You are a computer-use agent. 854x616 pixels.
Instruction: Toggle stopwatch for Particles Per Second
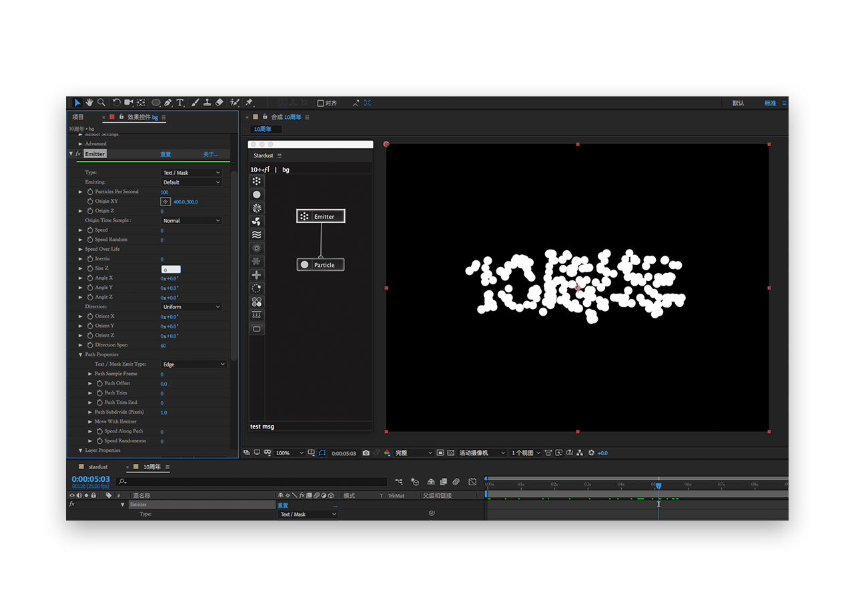[x=90, y=192]
